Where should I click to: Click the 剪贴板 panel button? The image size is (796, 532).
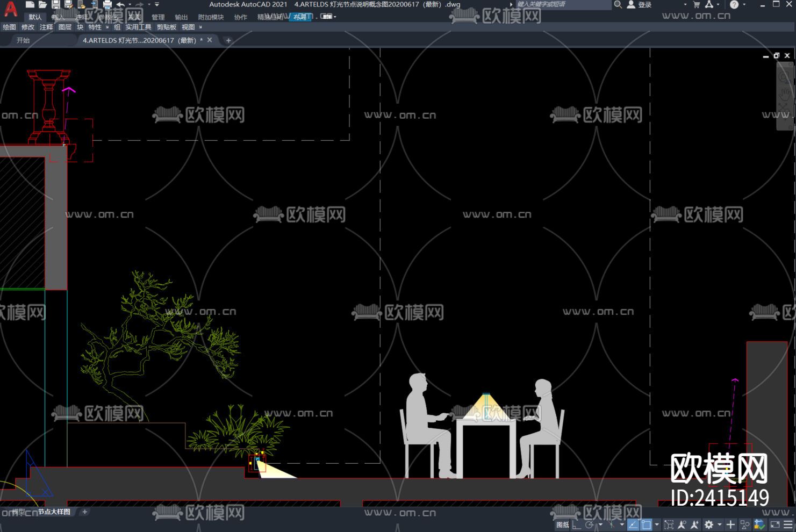pos(167,27)
